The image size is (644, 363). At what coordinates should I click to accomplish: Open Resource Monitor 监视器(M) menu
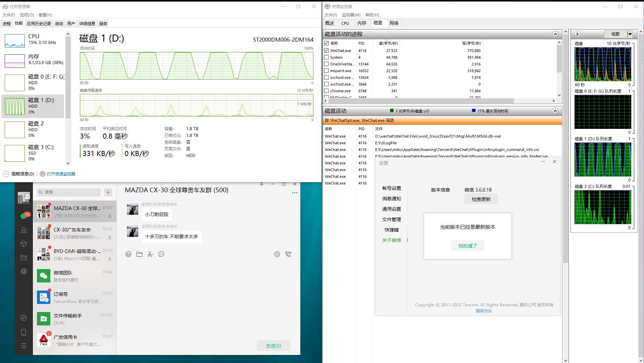pyautogui.click(x=351, y=15)
